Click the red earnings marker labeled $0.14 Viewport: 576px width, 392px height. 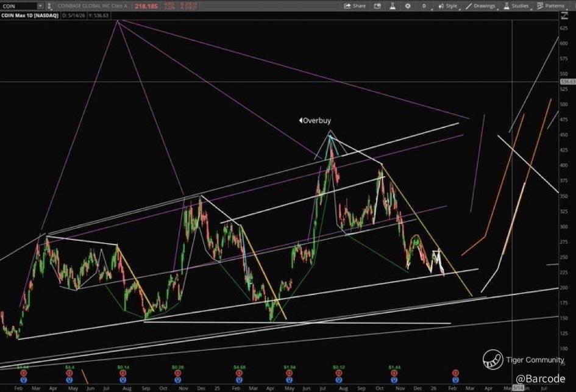tap(123, 373)
